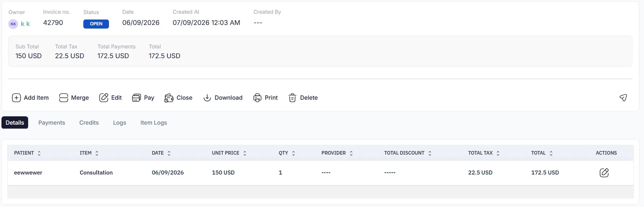Sort by Unit Price column arrows
Viewport: 644px width, 207px height.
coord(245,153)
